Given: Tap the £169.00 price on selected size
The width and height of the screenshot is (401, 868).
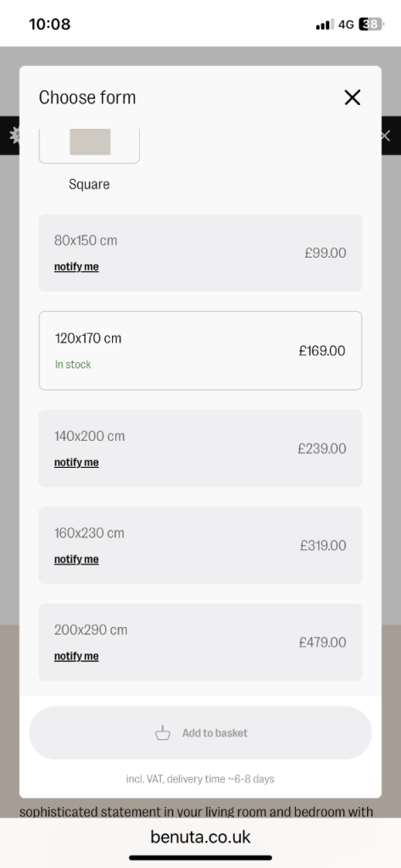Looking at the screenshot, I should [322, 351].
